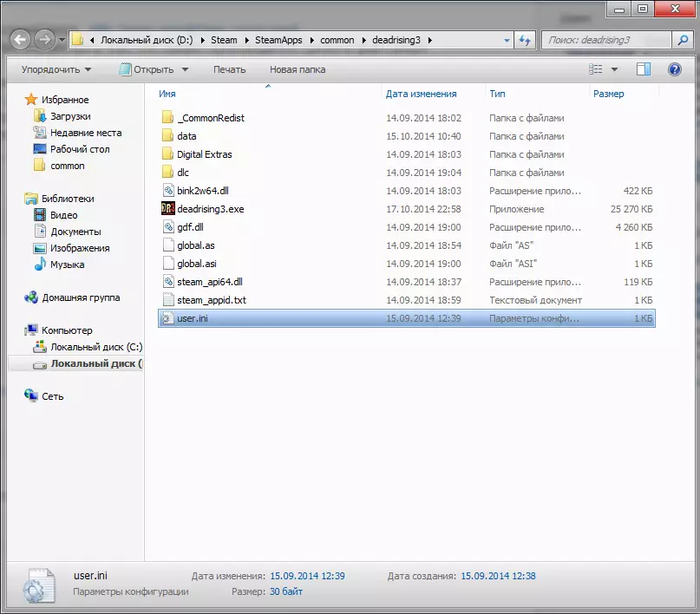Expand the SteamApps breadcrumb arrow

311,40
